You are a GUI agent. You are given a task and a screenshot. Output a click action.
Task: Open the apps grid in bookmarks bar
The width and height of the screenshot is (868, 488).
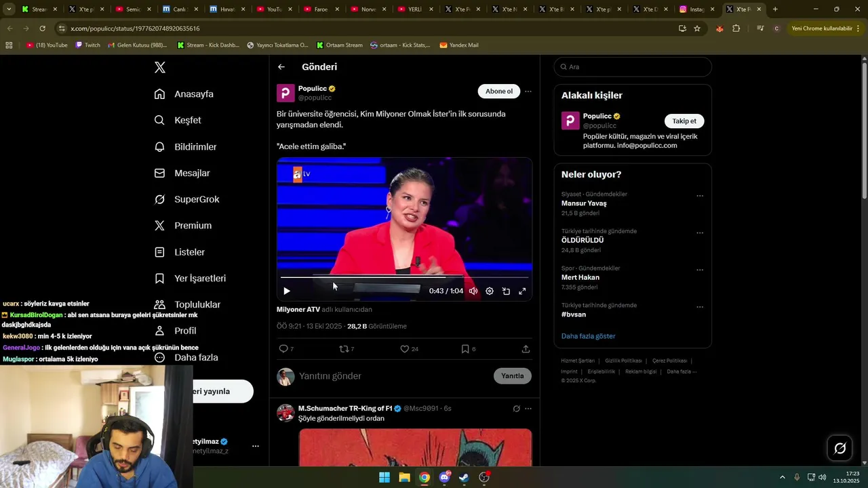coord(9,45)
